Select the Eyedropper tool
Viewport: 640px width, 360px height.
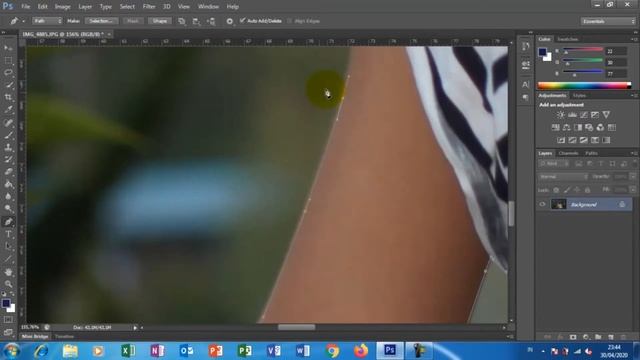pos(8,110)
